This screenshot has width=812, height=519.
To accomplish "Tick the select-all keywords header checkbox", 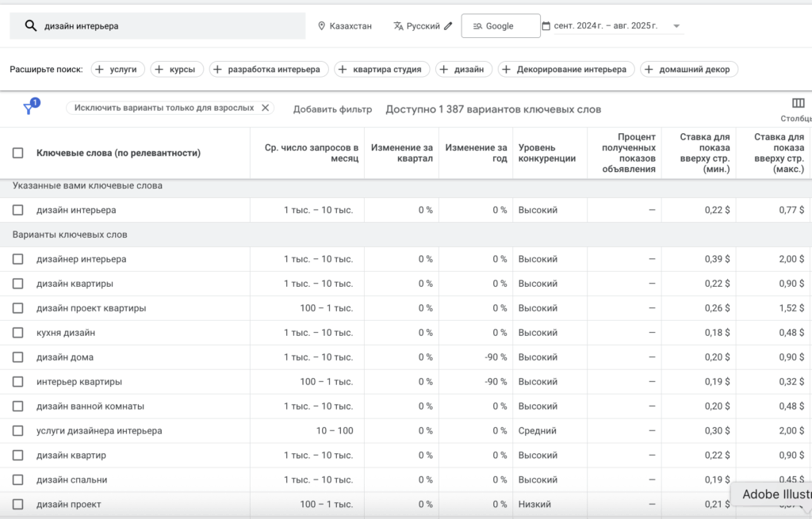I will [18, 153].
